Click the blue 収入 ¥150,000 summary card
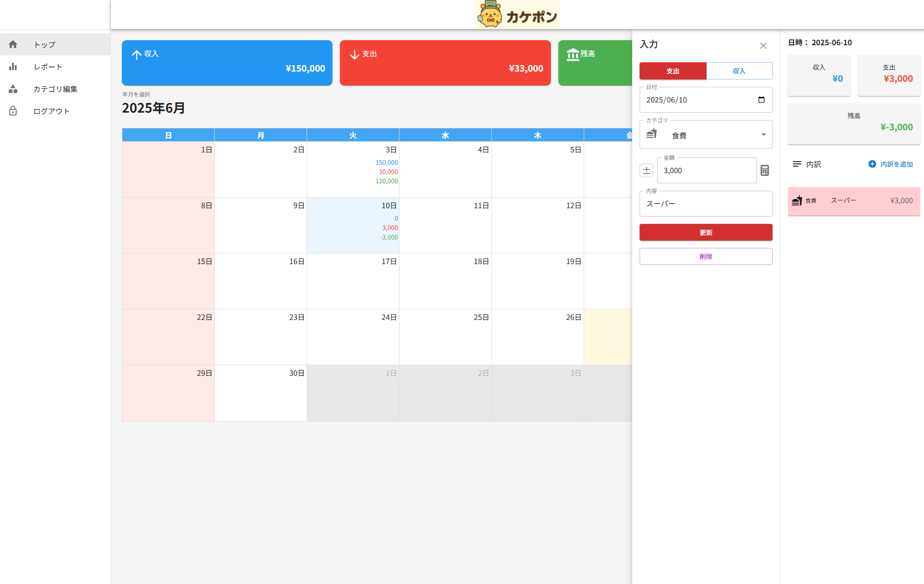The height and width of the screenshot is (584, 924). [227, 63]
